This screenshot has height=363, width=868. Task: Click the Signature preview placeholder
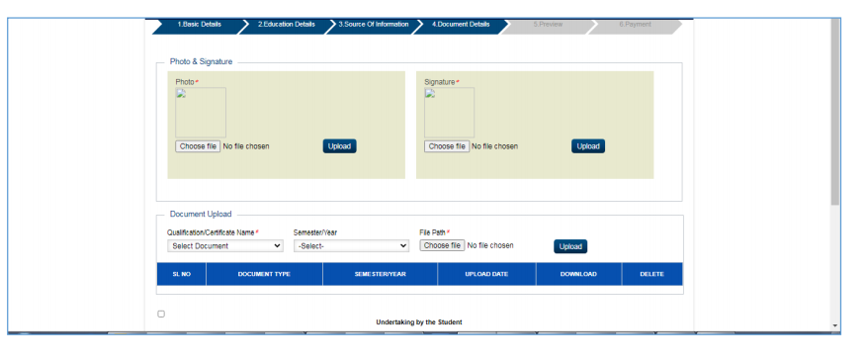coord(449,113)
